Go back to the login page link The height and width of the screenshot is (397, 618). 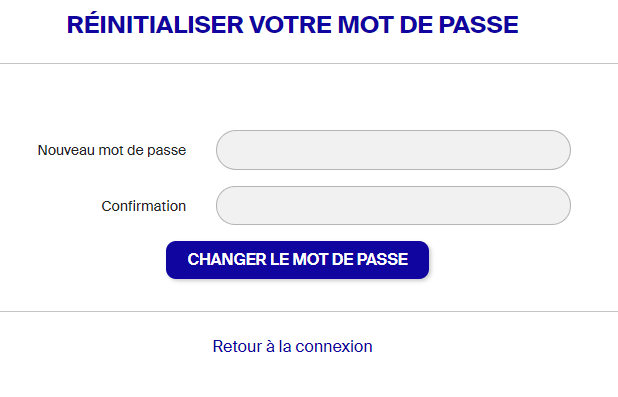[292, 347]
